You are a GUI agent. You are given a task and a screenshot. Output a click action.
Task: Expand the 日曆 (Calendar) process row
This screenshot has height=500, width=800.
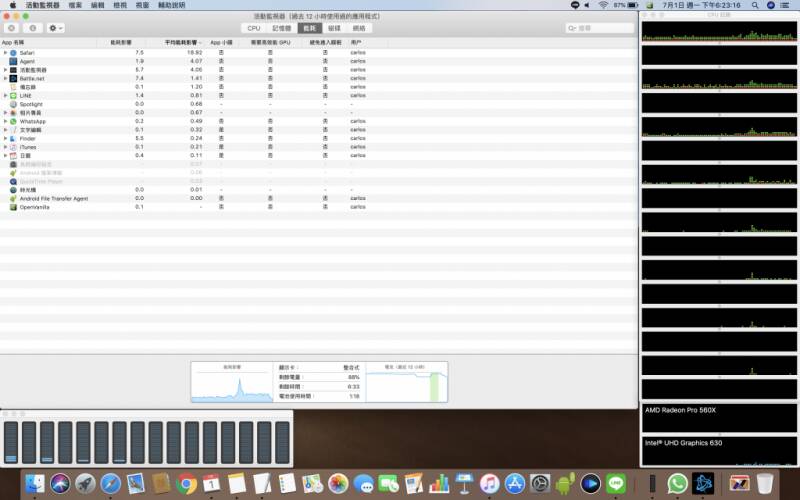[5, 156]
